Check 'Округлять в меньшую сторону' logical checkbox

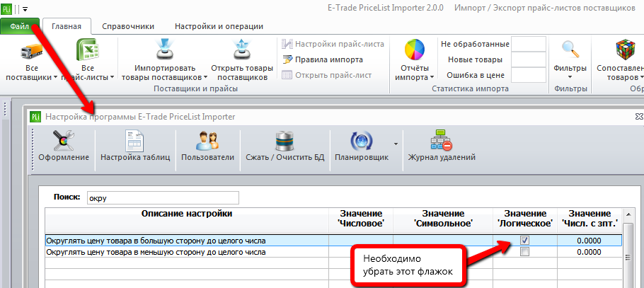tap(524, 252)
